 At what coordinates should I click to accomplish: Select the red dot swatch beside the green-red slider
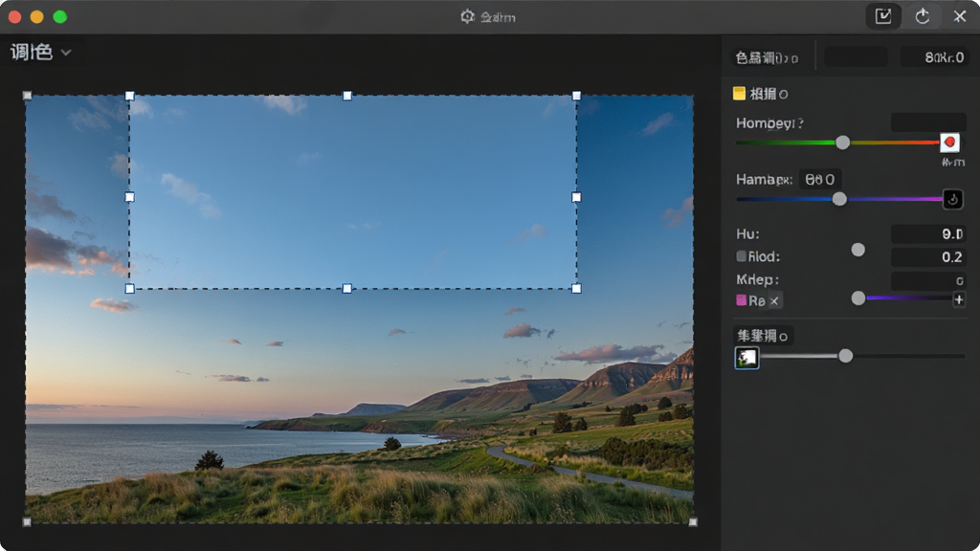949,143
